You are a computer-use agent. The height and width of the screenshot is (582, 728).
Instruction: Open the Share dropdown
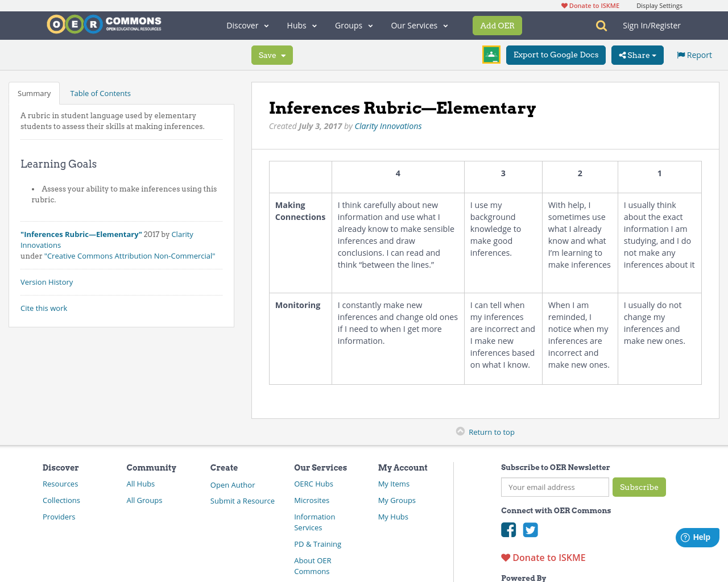pyautogui.click(x=637, y=55)
